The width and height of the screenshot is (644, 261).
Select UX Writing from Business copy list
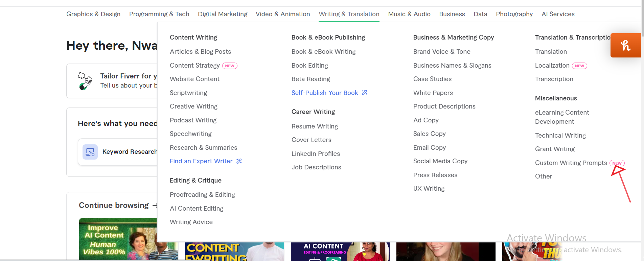tap(429, 189)
